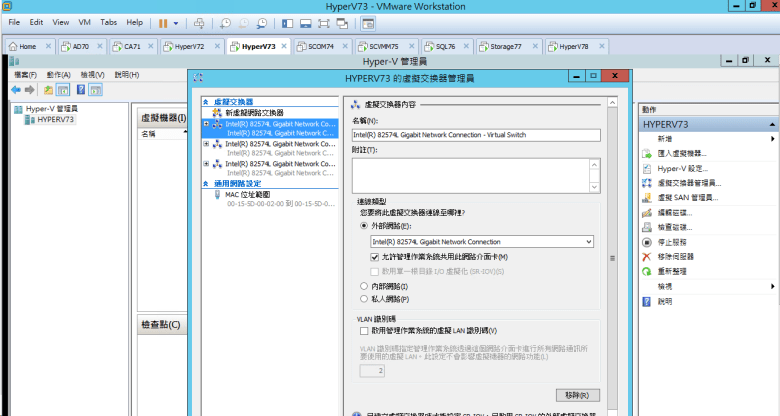
Task: Select 新虛擬網路交換器 in the left list
Action: pyautogui.click(x=254, y=112)
